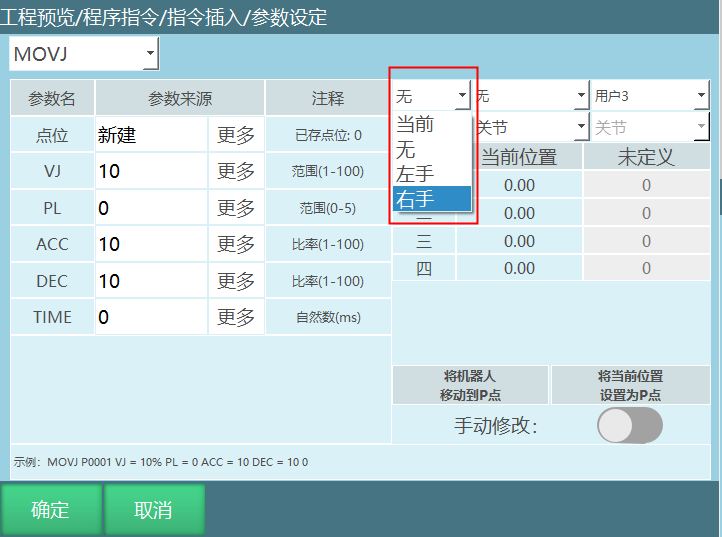Click 更多 in the VJ row
722x537 pixels.
(236, 171)
